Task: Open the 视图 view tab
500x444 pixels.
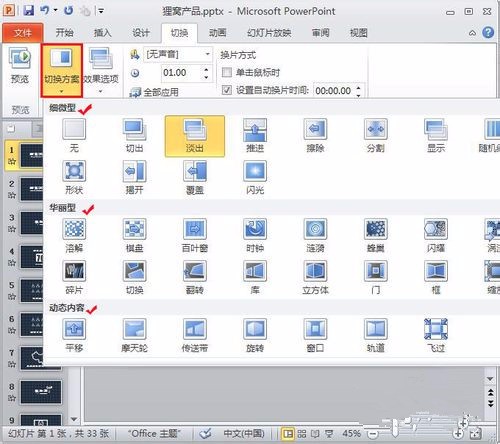Action: [358, 33]
